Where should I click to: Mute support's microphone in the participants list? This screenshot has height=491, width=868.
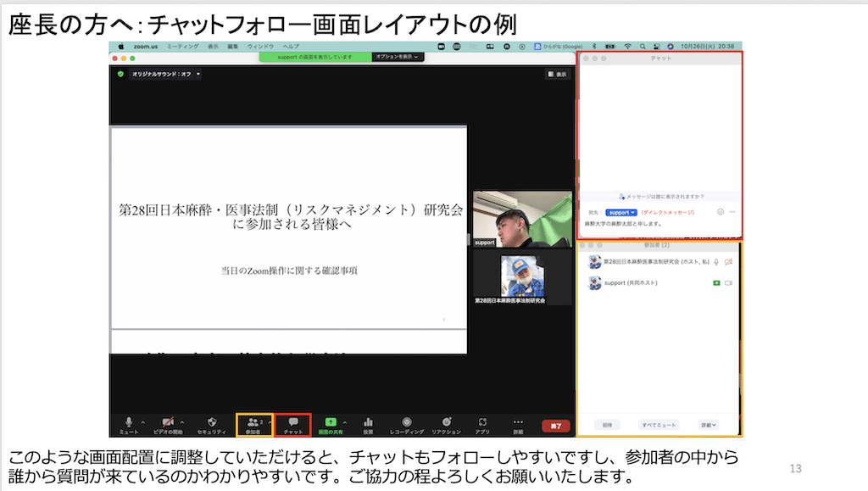coord(716,283)
